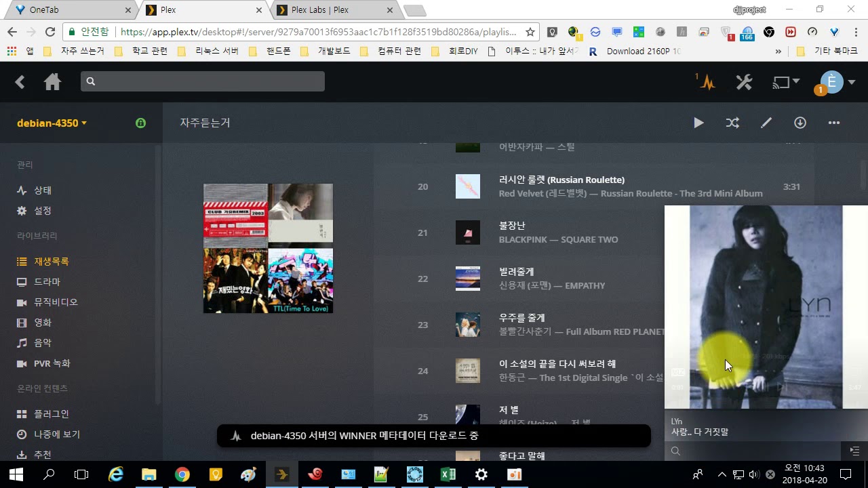
Task: Click the 불장난 album thumbnail
Action: (468, 232)
